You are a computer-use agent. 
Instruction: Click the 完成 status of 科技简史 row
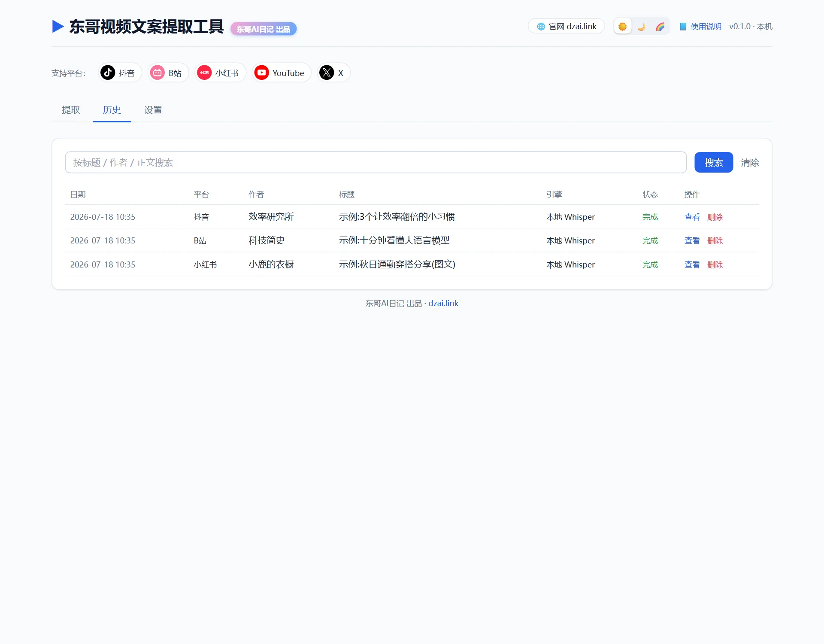[650, 240]
